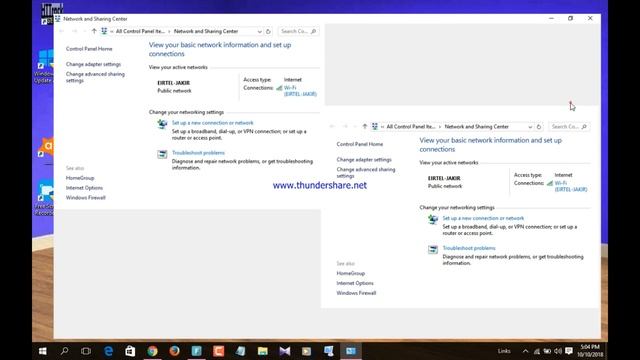Click the network icon in the right duplicate address bar
The height and width of the screenshot is (360, 640).
pos(375,127)
